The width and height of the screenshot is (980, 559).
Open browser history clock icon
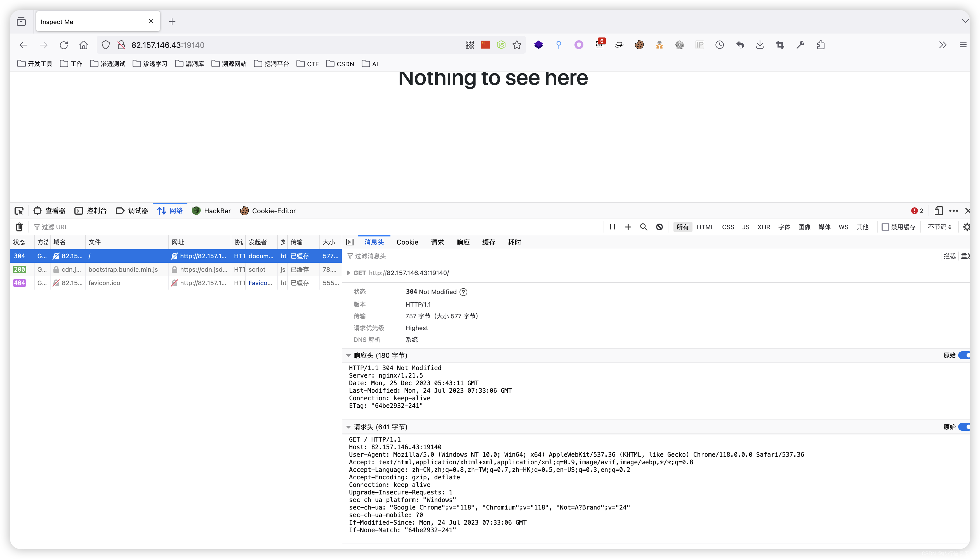720,45
